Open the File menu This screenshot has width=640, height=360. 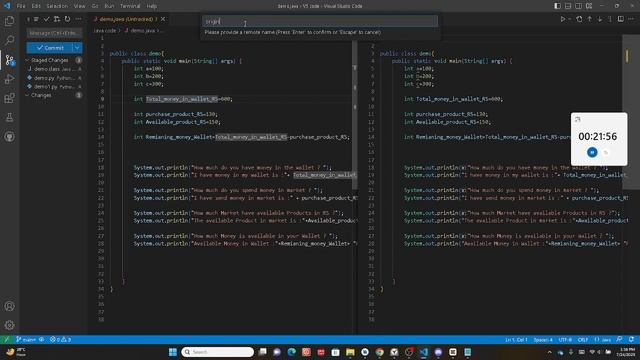point(21,6)
